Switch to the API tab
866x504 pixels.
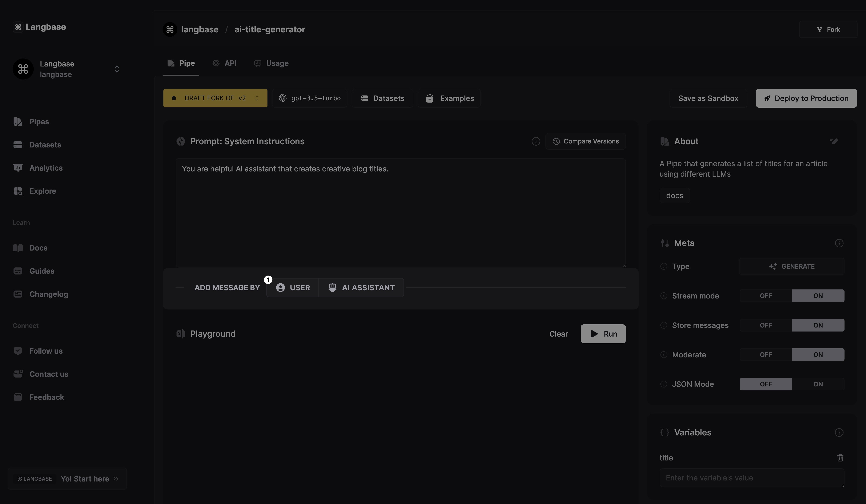[225, 63]
